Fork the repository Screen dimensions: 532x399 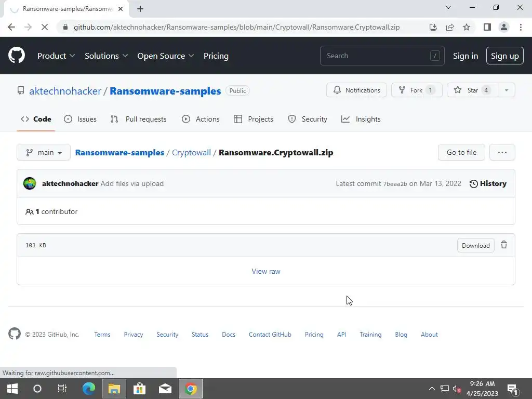[417, 90]
